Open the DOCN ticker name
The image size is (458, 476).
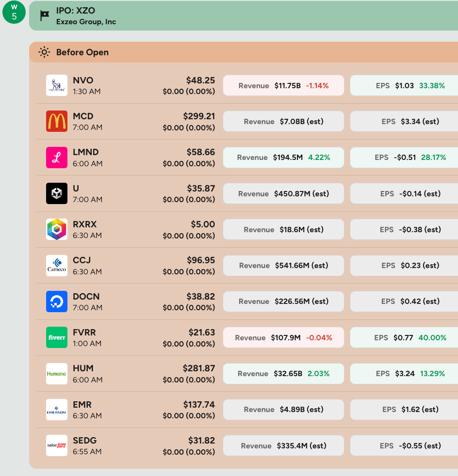(x=86, y=297)
